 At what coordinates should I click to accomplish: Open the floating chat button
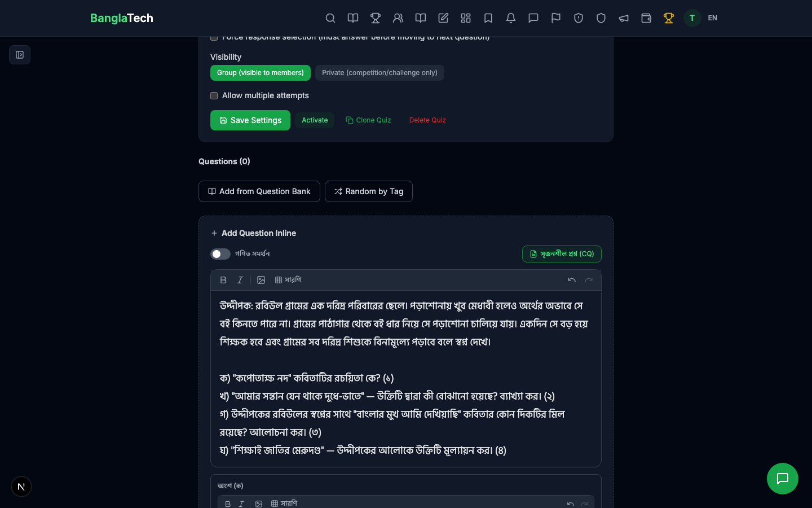point(782,479)
